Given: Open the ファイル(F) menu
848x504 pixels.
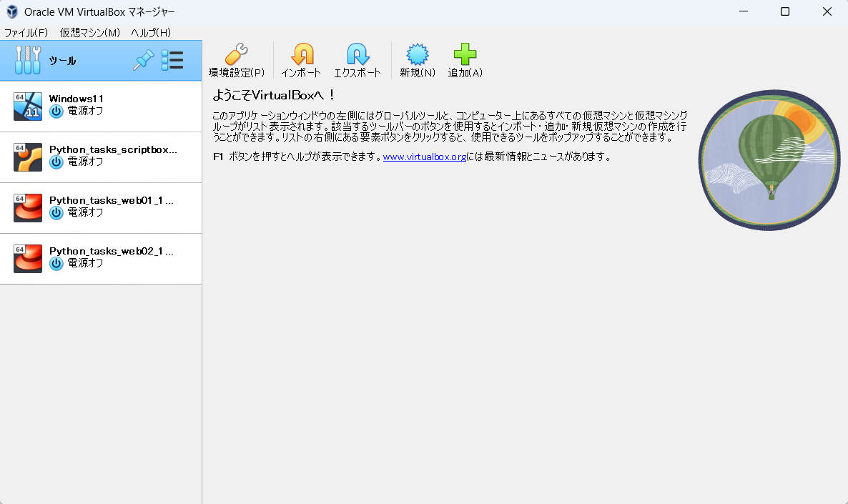Looking at the screenshot, I should [x=26, y=32].
